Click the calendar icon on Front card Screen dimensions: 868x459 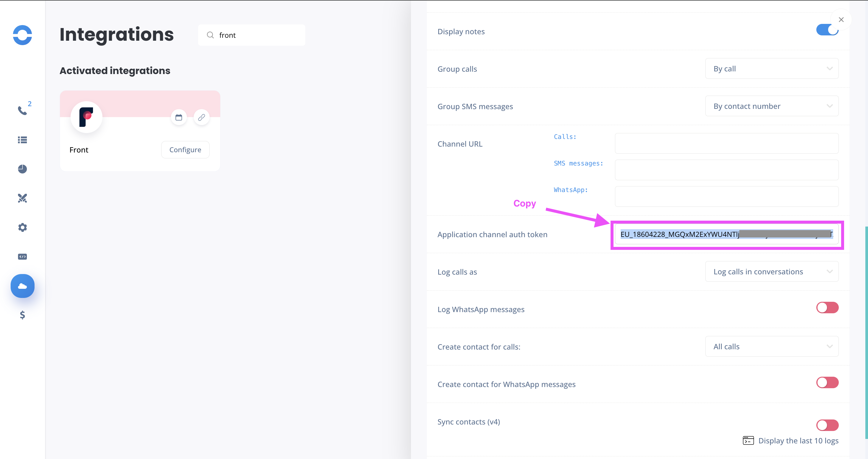(179, 117)
